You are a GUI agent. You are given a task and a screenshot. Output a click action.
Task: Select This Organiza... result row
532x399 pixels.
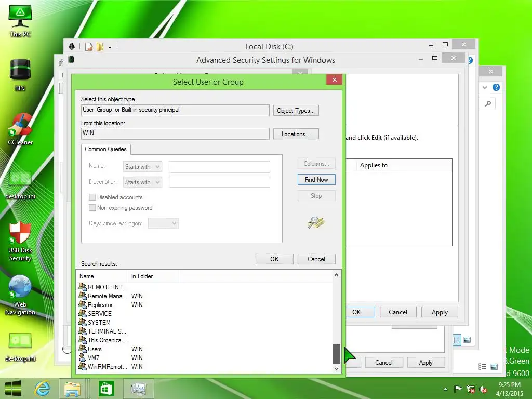click(x=102, y=340)
